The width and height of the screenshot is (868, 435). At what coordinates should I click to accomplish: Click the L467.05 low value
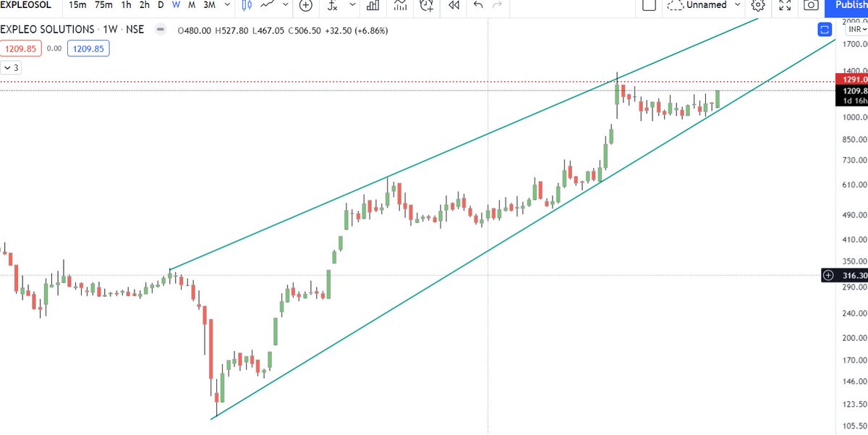[x=268, y=30]
